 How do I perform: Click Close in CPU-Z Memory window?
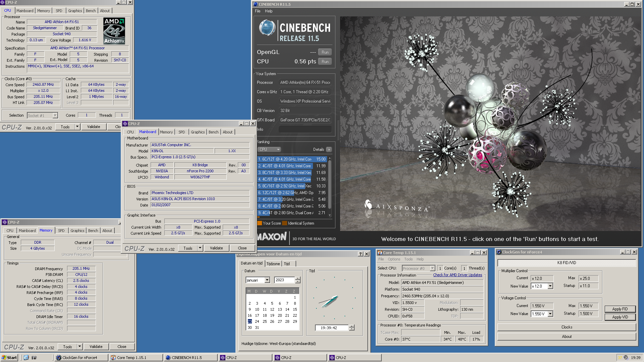tap(122, 347)
